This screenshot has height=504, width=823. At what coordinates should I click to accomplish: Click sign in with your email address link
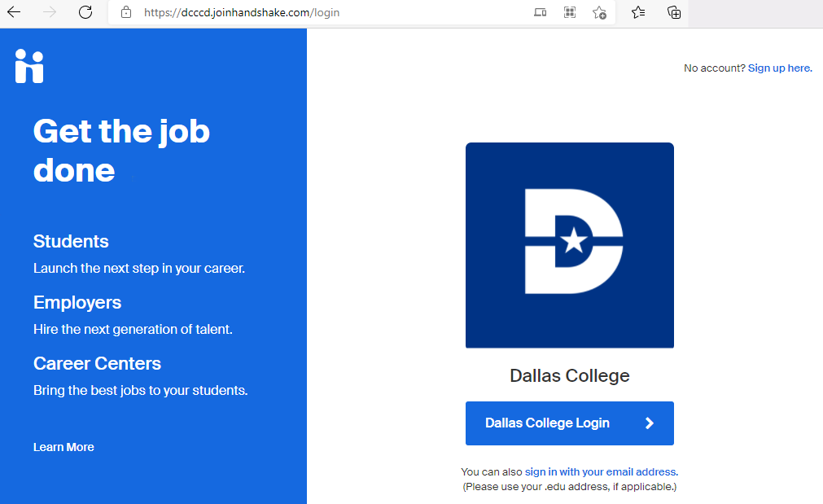(602, 472)
